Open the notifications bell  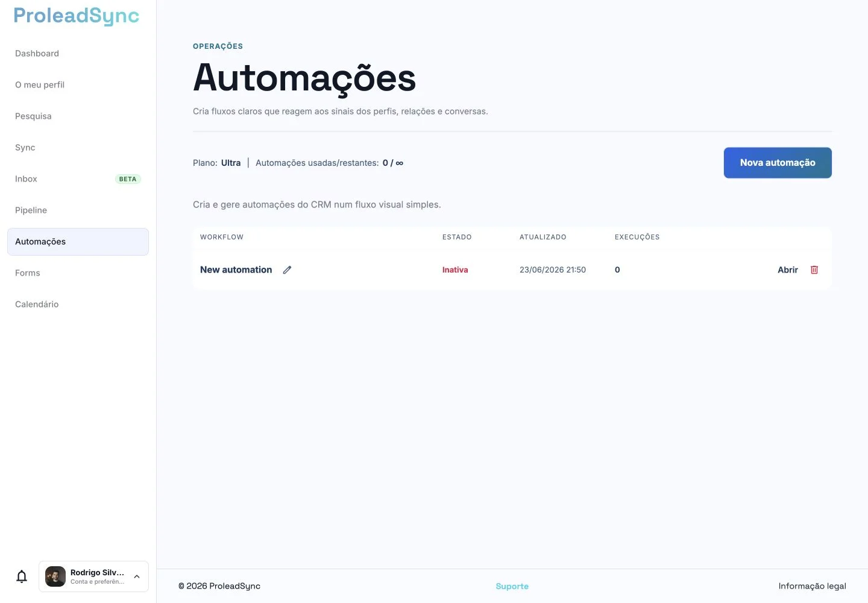[22, 576]
